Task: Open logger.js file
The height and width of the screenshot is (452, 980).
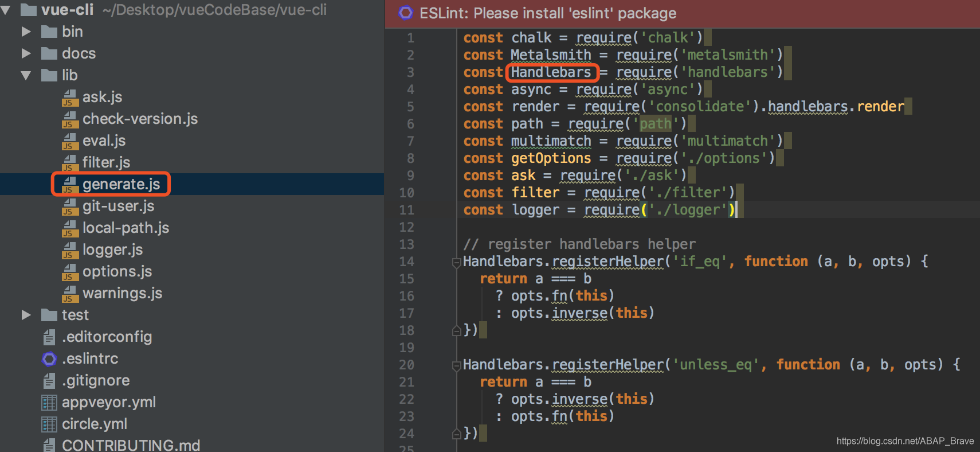Action: 112,250
